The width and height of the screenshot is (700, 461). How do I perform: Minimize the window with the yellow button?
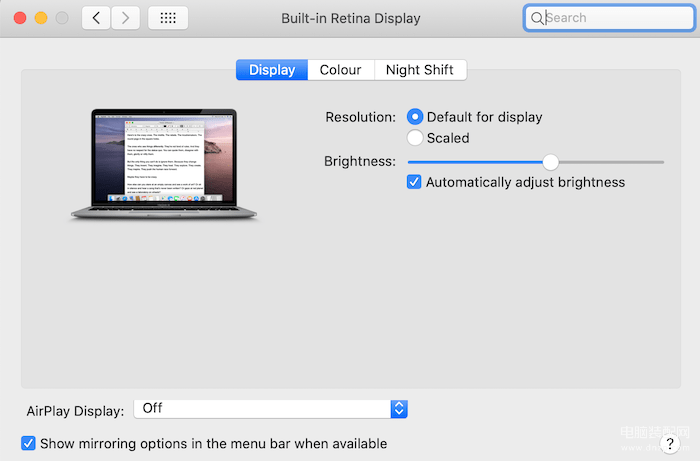point(41,18)
